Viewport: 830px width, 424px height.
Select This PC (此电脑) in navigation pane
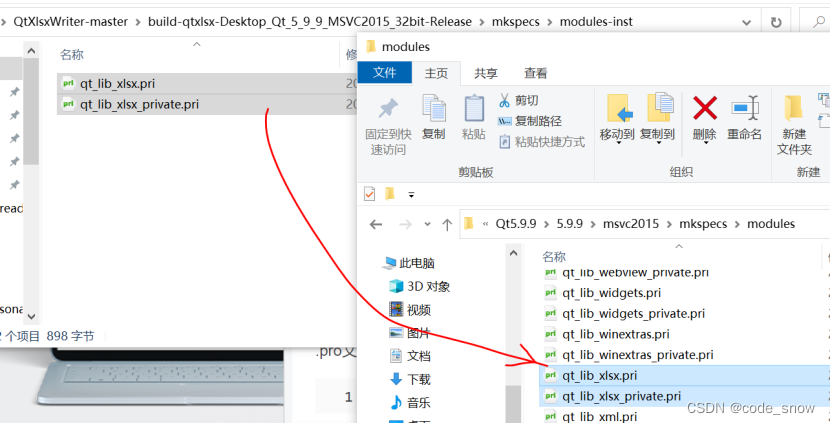tap(409, 263)
